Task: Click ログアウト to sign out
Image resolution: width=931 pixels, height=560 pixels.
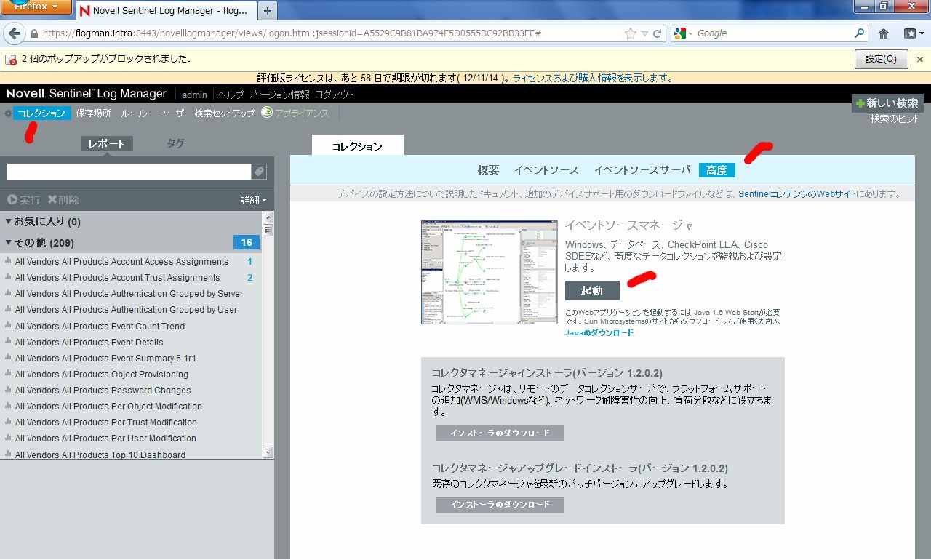Action: (335, 95)
